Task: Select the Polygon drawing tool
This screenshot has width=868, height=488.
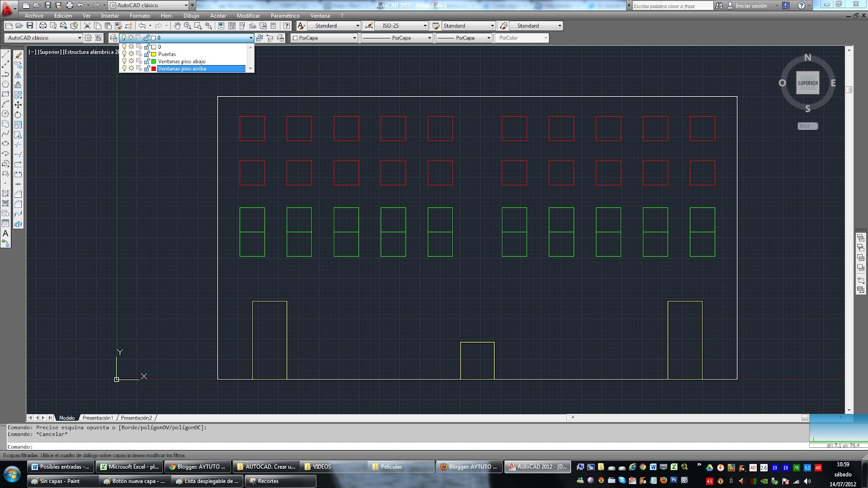Action: coord(5,84)
